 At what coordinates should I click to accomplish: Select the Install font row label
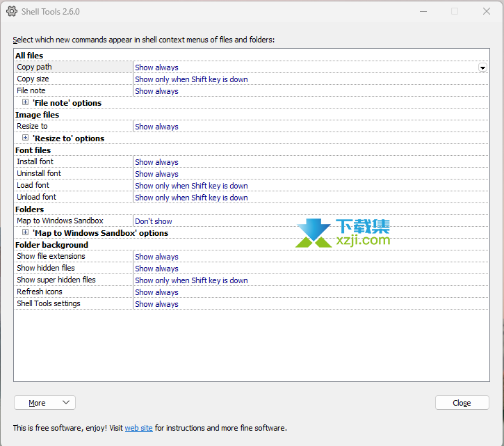coord(35,161)
